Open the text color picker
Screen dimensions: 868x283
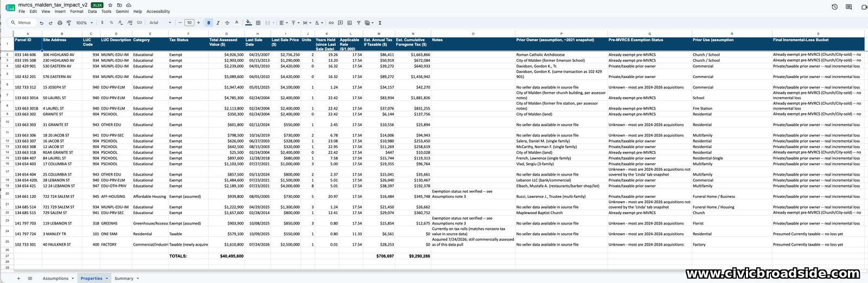point(237,23)
